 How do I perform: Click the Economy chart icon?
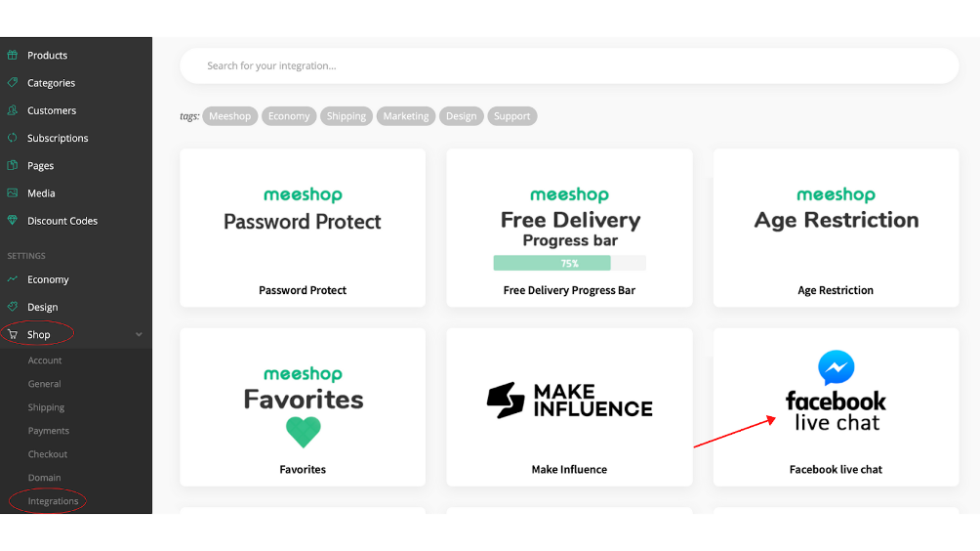(x=13, y=279)
